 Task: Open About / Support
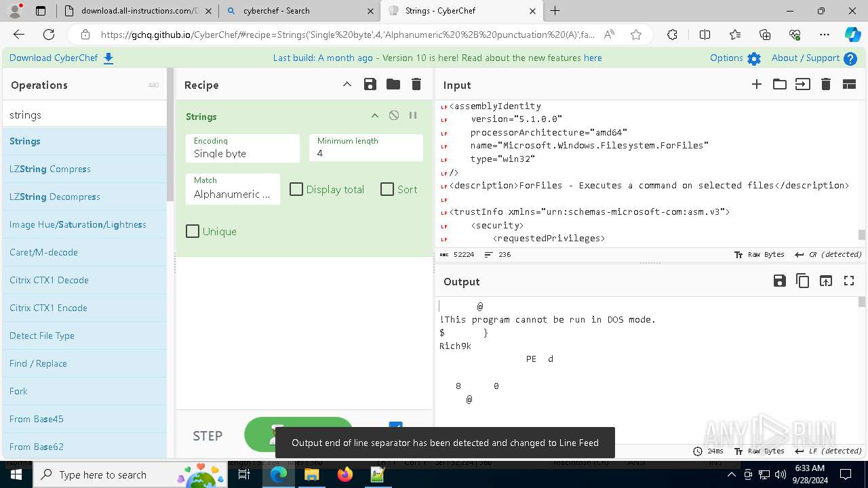point(814,58)
